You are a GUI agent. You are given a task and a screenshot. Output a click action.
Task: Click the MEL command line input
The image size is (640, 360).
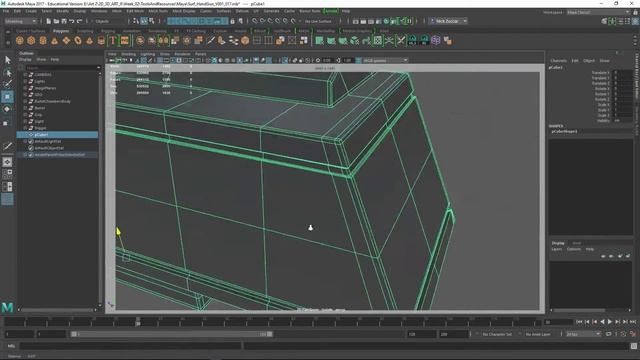(x=130, y=346)
